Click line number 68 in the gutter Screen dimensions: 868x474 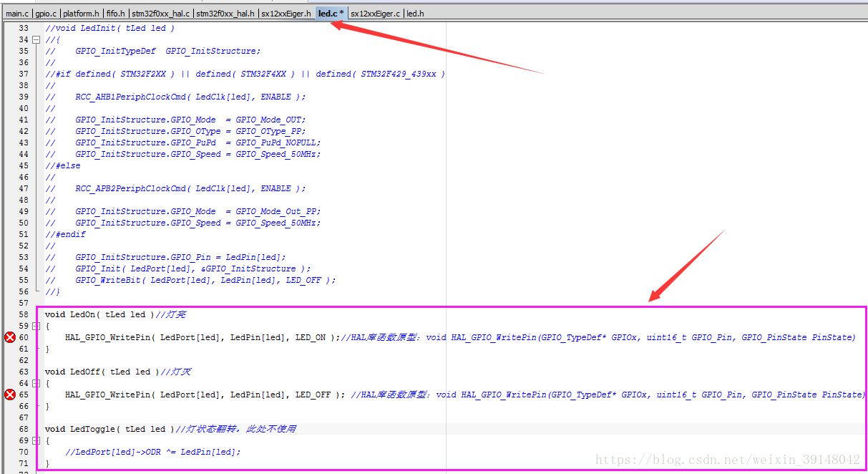(x=24, y=429)
